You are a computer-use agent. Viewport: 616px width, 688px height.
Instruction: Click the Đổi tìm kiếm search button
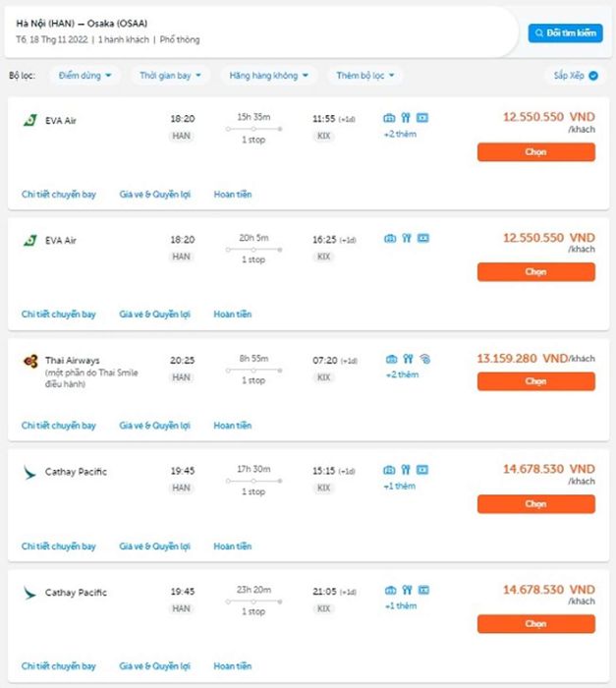click(x=565, y=33)
